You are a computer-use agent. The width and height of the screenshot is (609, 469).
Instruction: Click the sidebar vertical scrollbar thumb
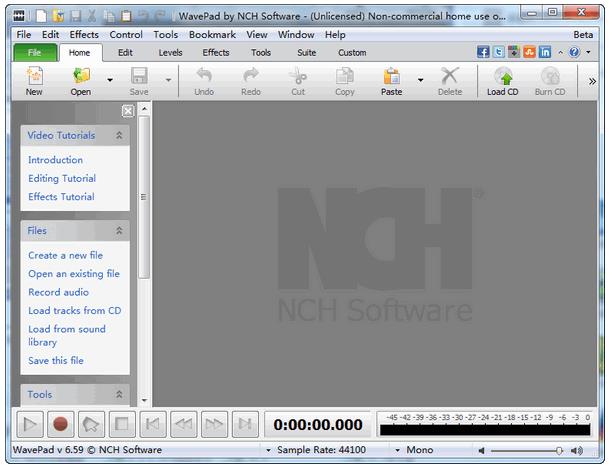point(144,197)
